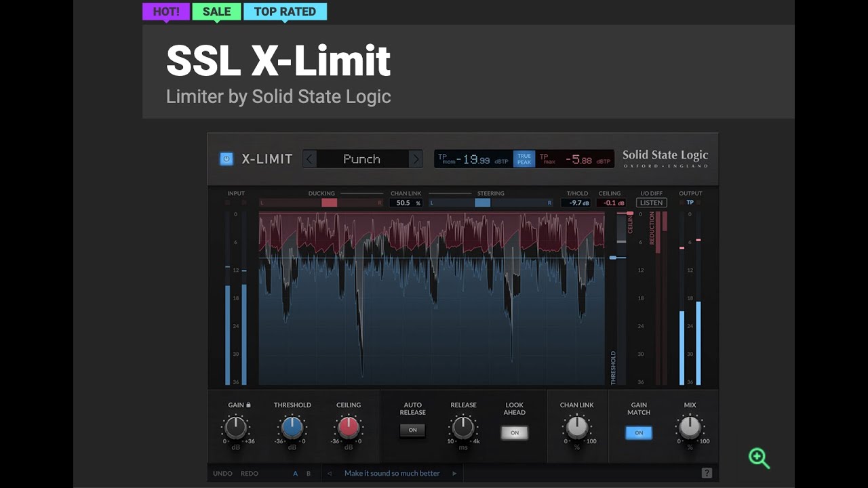The height and width of the screenshot is (488, 868).
Task: Click the Solid State Logic logo
Action: pos(665,159)
